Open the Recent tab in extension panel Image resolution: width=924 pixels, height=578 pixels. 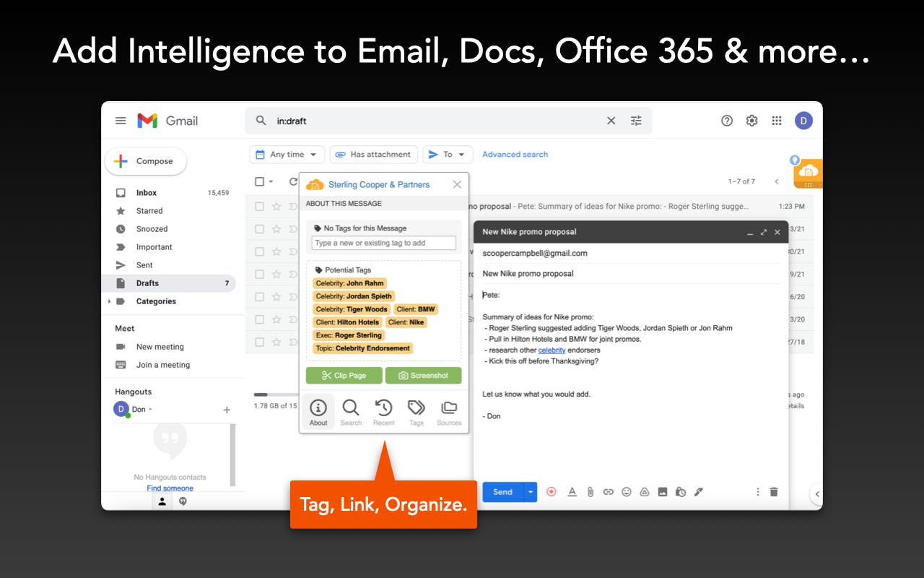383,413
